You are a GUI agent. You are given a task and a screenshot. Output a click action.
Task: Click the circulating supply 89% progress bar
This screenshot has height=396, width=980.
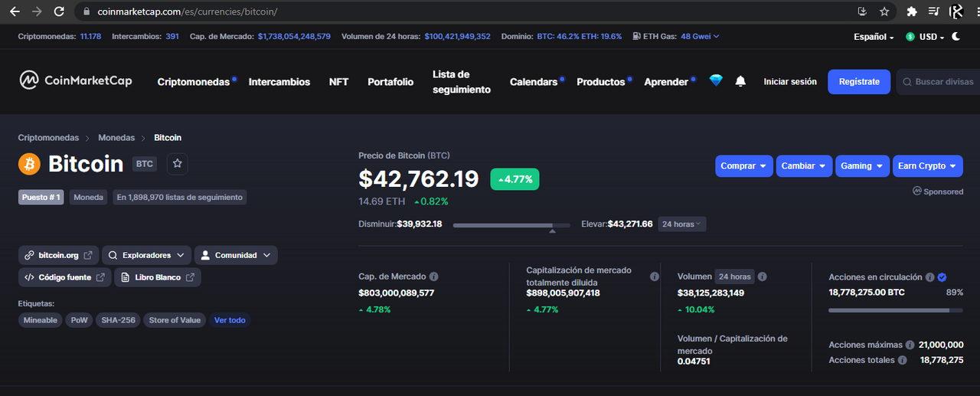pos(896,310)
